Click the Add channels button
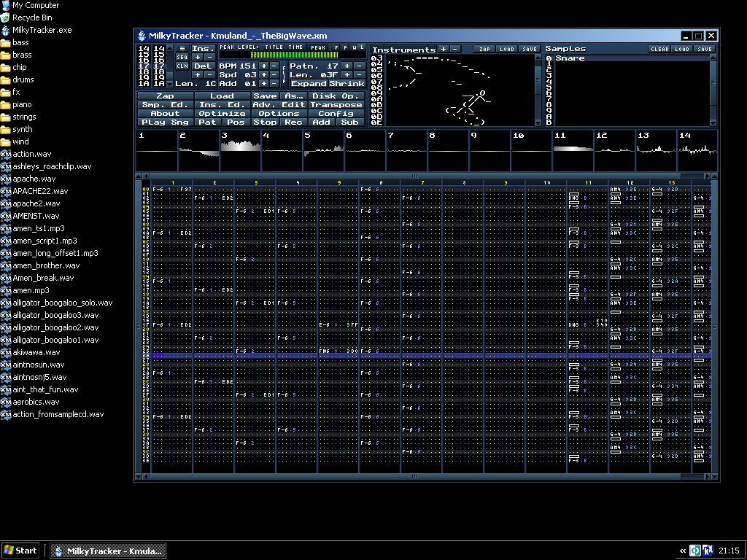This screenshot has height=560, width=747. [x=322, y=122]
